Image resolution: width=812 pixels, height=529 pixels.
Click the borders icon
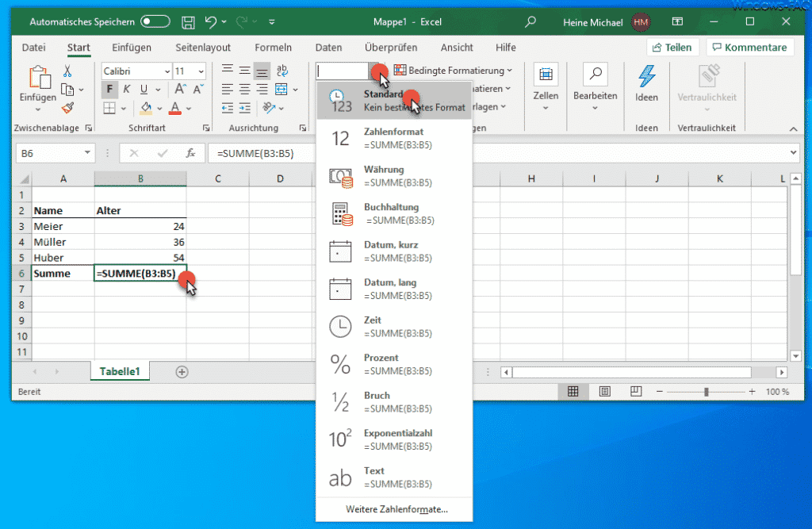tap(109, 109)
